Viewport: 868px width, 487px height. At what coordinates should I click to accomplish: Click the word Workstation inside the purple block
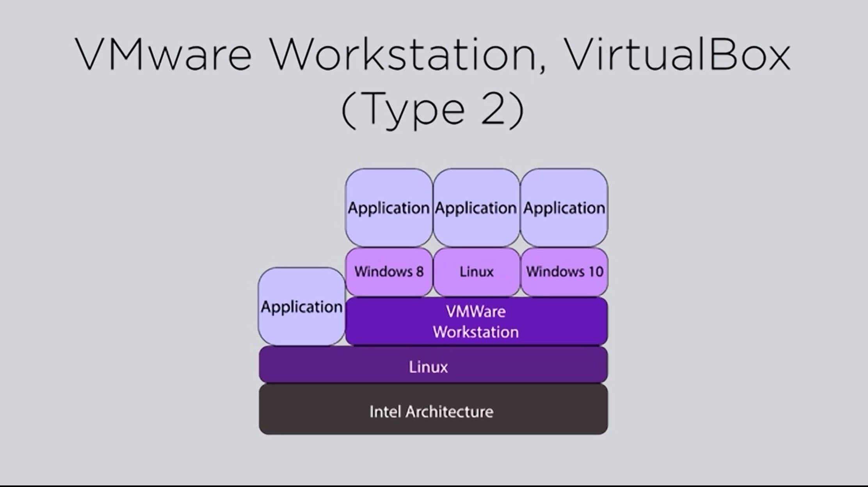476,332
